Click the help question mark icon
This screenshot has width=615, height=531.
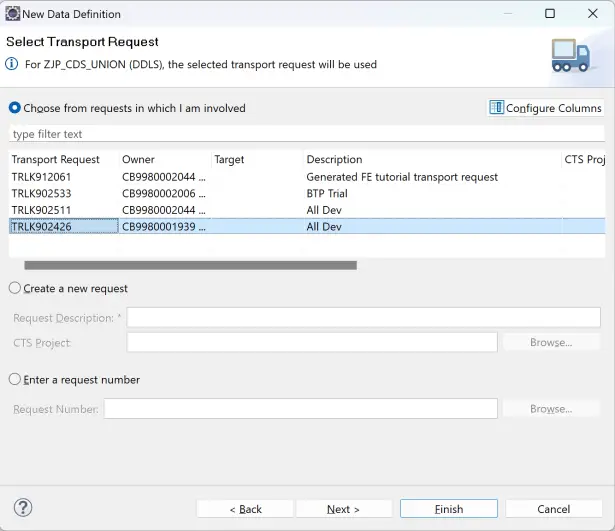pyautogui.click(x=23, y=508)
